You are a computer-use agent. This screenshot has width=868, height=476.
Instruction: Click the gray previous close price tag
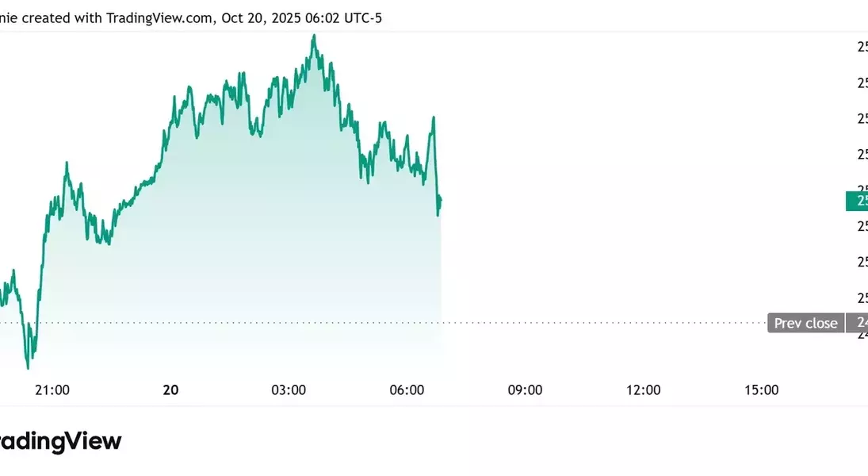pos(858,323)
